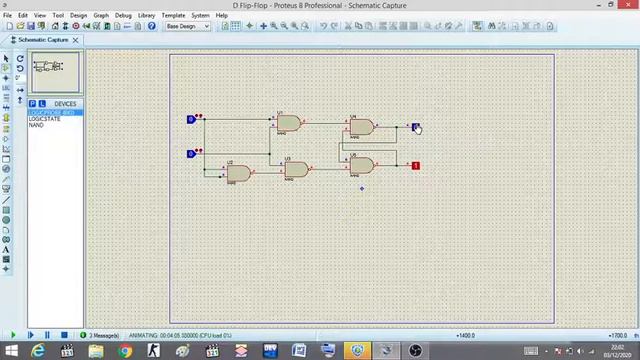Click New Project toolbar icon
This screenshot has height=360, width=640.
(9, 26)
